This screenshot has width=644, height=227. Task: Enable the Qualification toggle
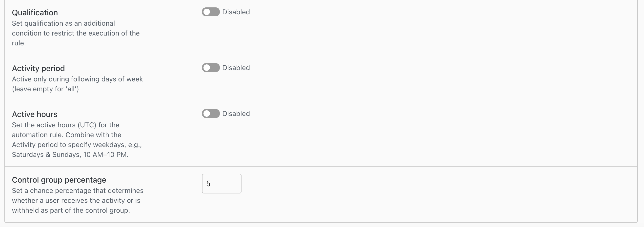pyautogui.click(x=210, y=12)
